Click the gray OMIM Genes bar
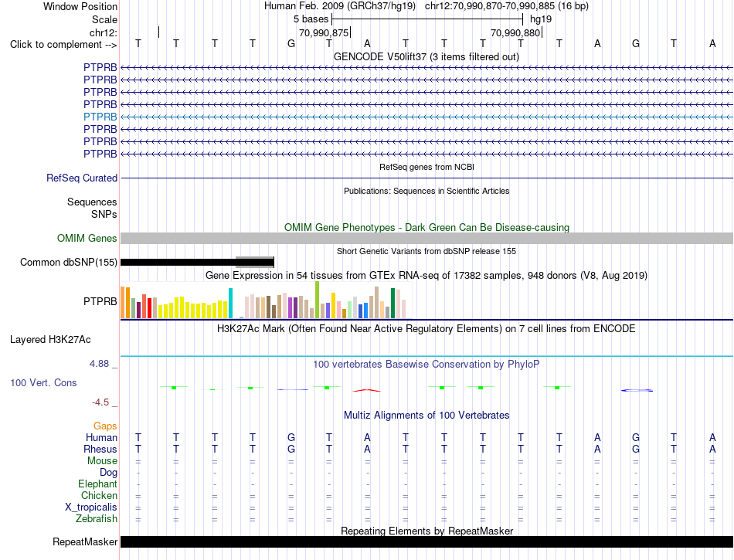The width and height of the screenshot is (734, 560). pos(426,238)
